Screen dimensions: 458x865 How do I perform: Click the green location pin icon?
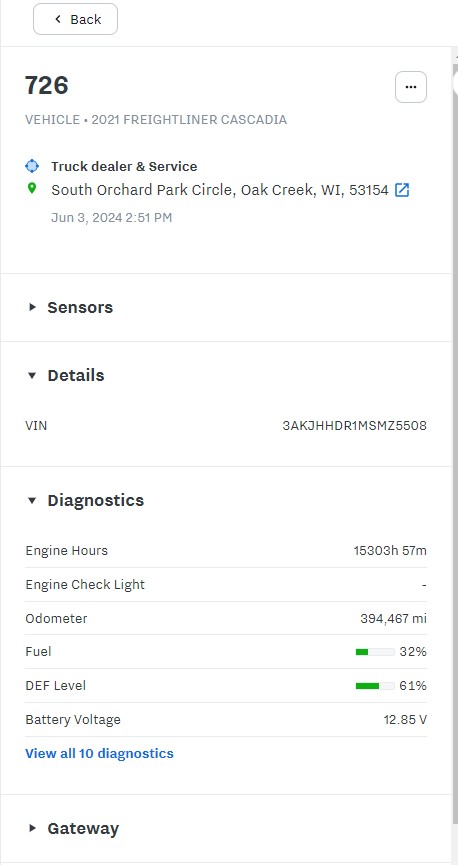pos(32,189)
